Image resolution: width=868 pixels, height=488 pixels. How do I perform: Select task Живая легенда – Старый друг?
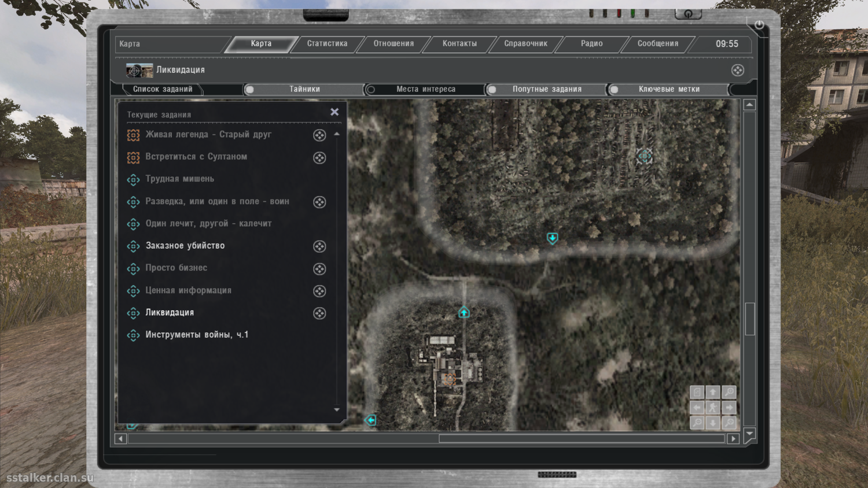(208, 135)
